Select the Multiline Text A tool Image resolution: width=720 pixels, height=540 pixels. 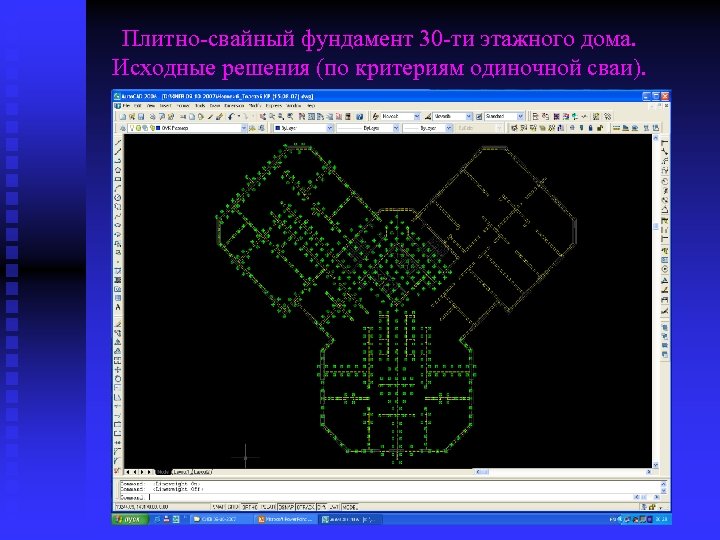(118, 307)
